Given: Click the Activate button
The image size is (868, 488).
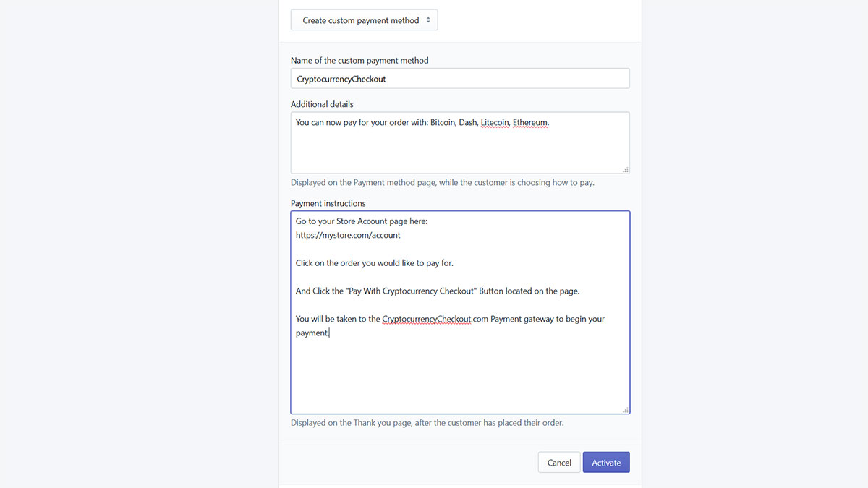Looking at the screenshot, I should 606,462.
